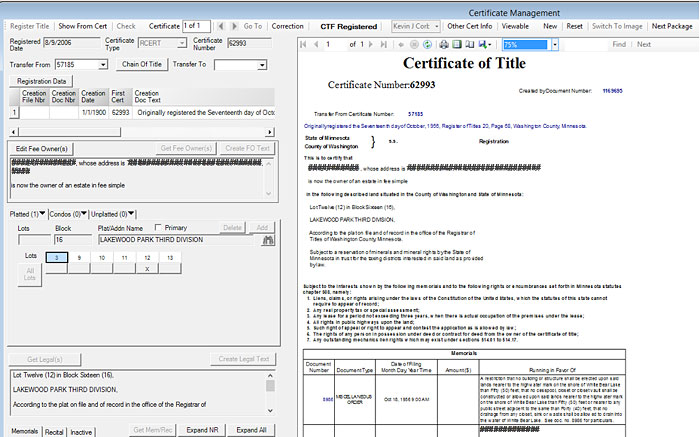Toggle lot 12 checkbox marked X
Image resolution: width=700 pixels, height=437 pixels.
[x=147, y=268]
